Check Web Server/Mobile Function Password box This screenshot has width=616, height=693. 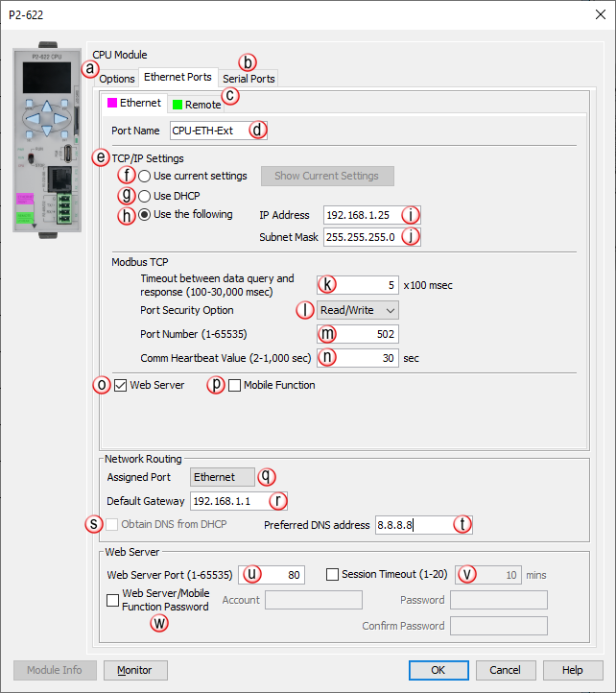coord(113,600)
